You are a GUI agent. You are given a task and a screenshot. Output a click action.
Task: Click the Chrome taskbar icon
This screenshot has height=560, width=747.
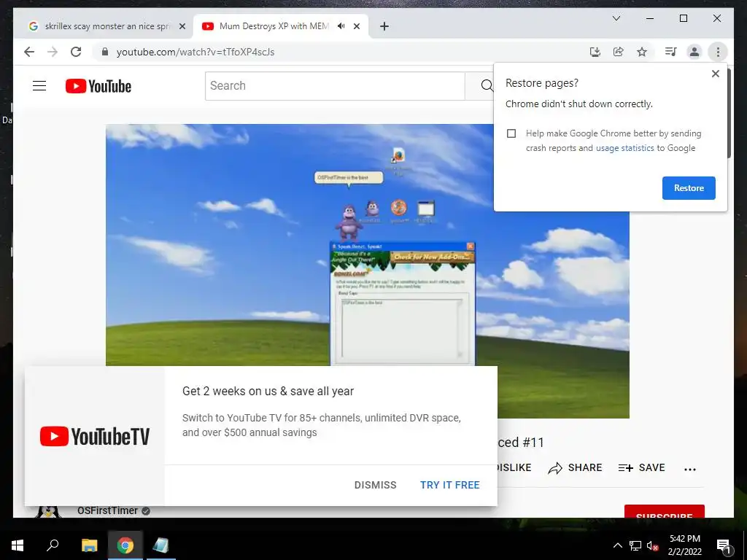125,545
